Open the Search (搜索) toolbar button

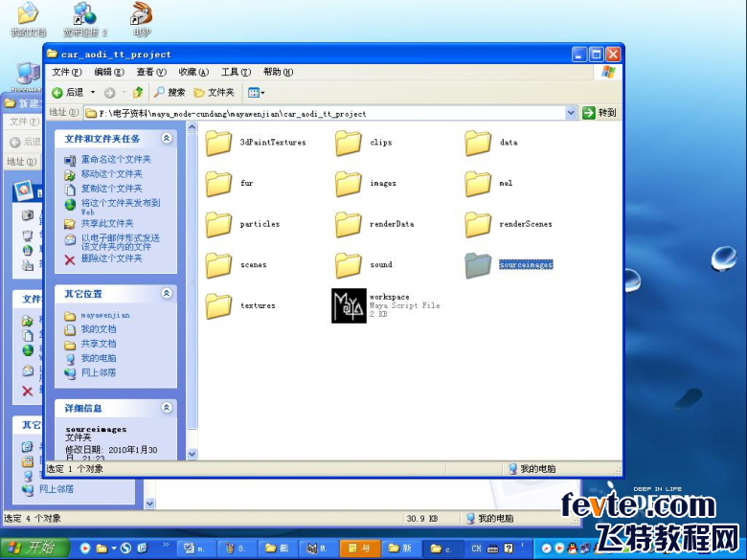click(x=170, y=92)
